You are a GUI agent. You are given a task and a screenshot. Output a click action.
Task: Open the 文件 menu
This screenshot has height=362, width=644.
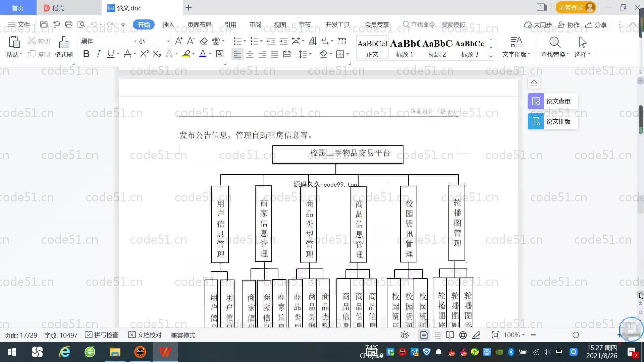click(x=19, y=24)
